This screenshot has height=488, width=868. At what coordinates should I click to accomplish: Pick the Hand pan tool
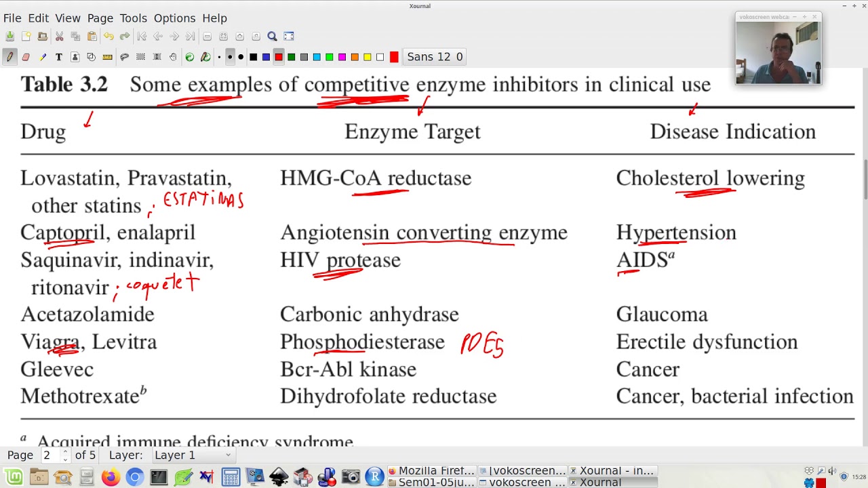pos(173,57)
